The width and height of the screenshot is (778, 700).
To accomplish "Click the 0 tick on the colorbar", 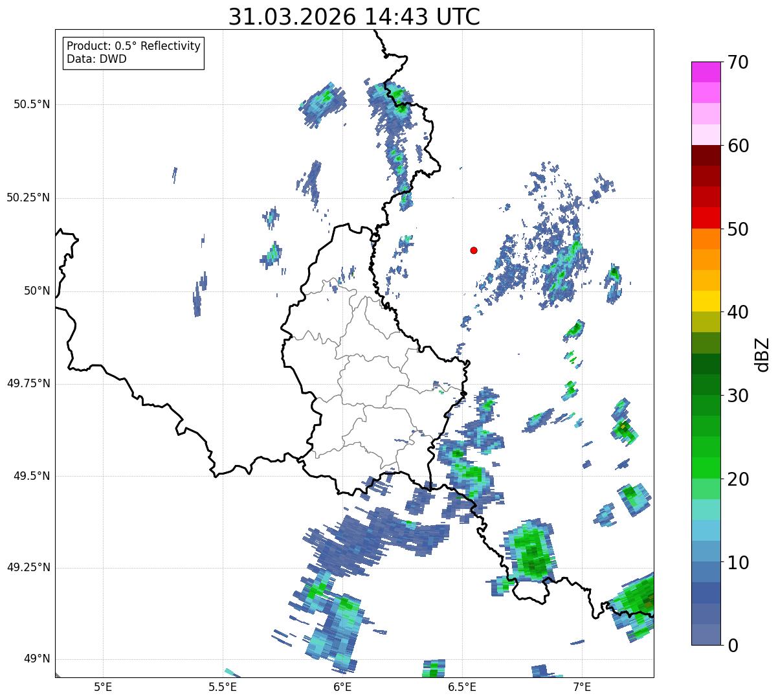I will coord(731,646).
